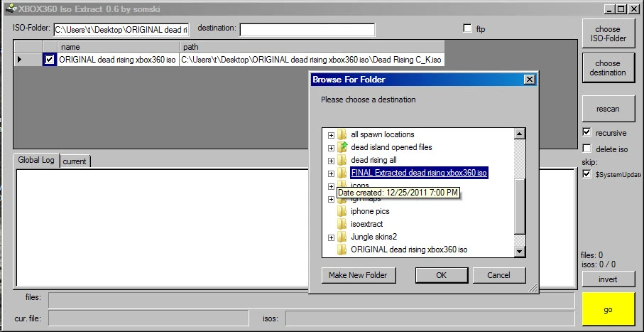
Task: Click the 'path' column header
Action: (x=312, y=47)
